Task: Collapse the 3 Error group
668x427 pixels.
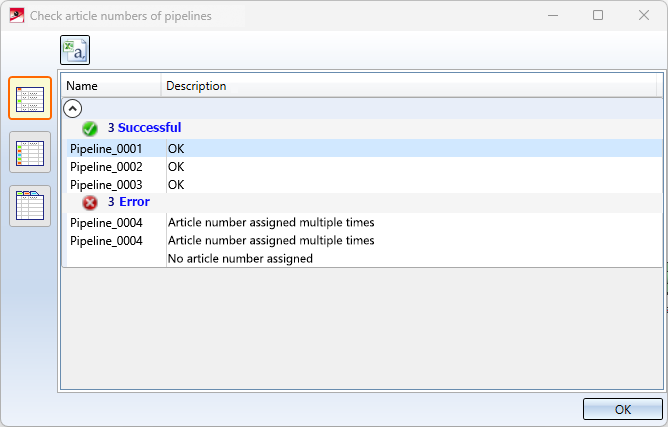Action: [134, 203]
